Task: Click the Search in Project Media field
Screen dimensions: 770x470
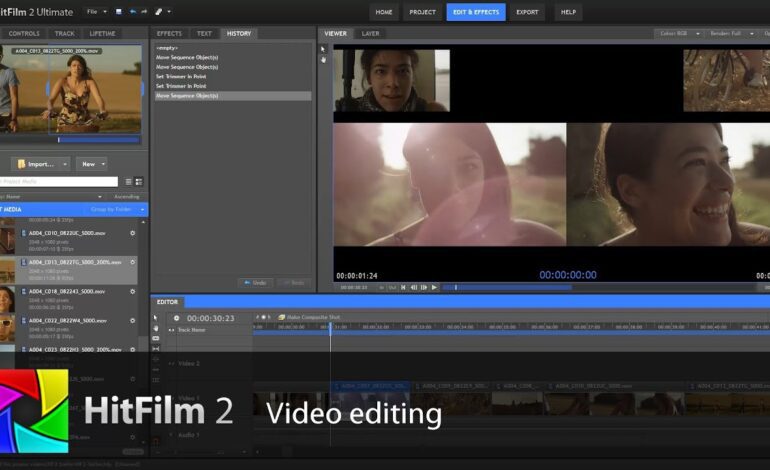Action: click(x=59, y=182)
